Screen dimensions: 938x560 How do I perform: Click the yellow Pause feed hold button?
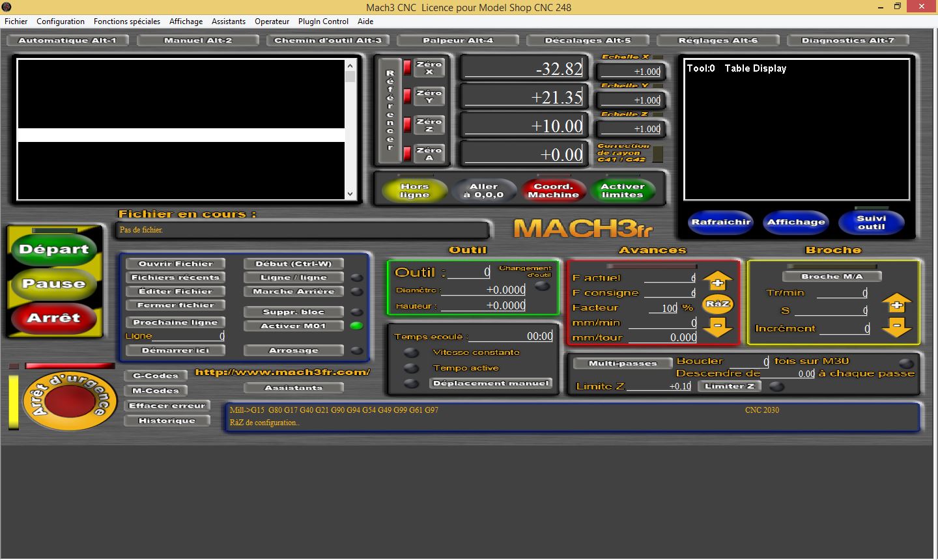point(54,284)
